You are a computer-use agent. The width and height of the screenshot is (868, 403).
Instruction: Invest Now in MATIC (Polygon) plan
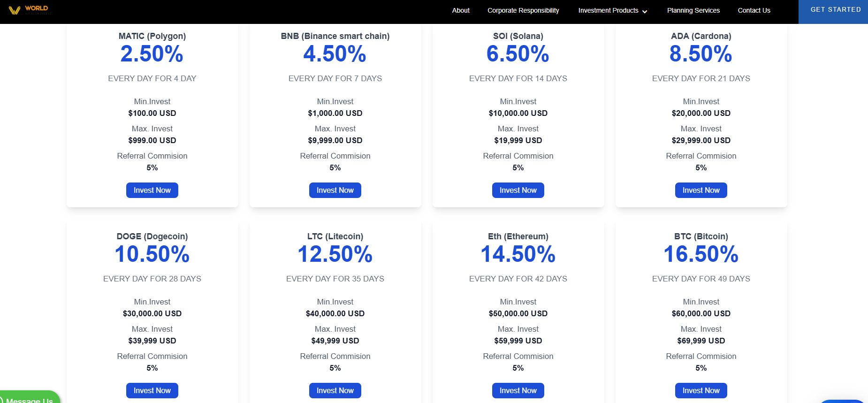pyautogui.click(x=152, y=190)
